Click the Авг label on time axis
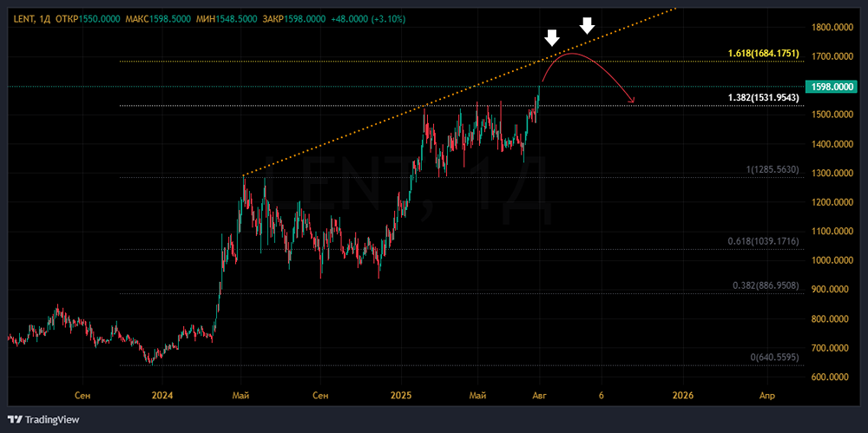This screenshot has height=433, width=868. click(540, 396)
